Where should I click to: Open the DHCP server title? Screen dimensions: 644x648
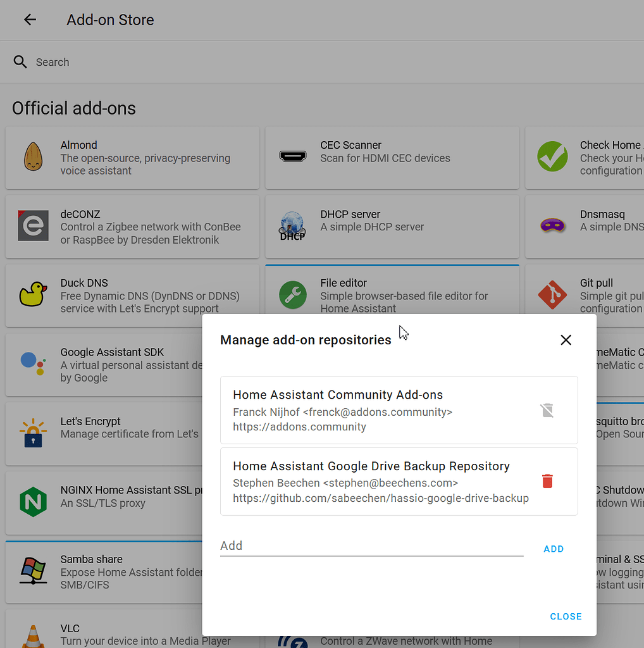[350, 214]
